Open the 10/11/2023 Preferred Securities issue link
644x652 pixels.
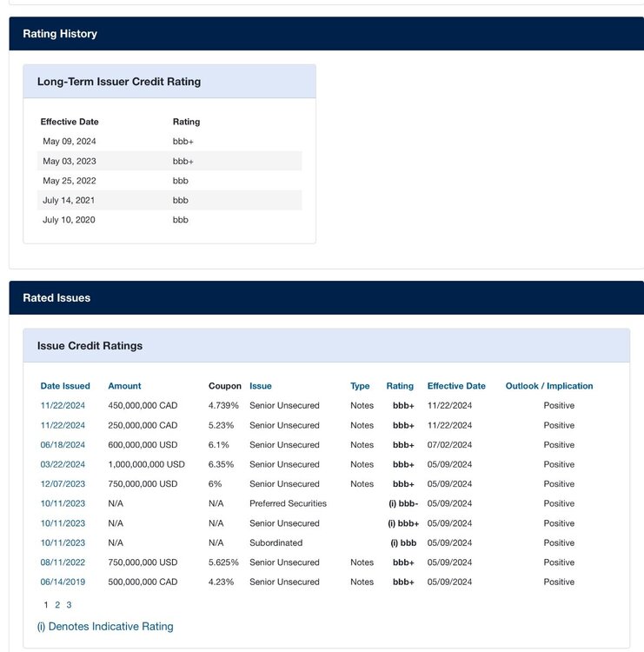[x=63, y=503]
